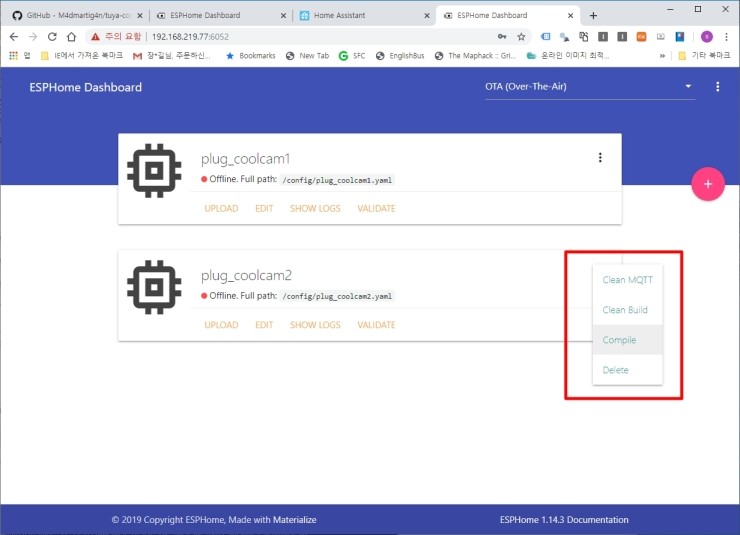Screen dimensions: 740x535
Task: Go to the browser home page
Action: click(x=71, y=36)
